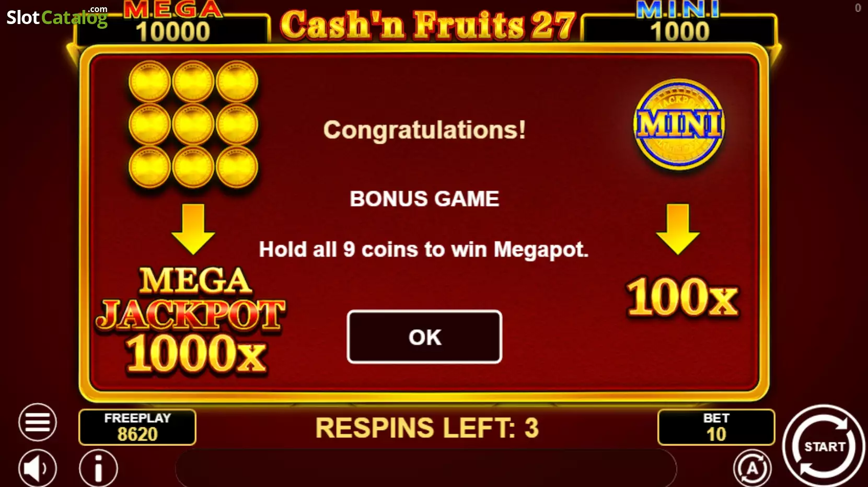Click the bottom-right gold coin
This screenshot has height=487, width=868.
(237, 167)
